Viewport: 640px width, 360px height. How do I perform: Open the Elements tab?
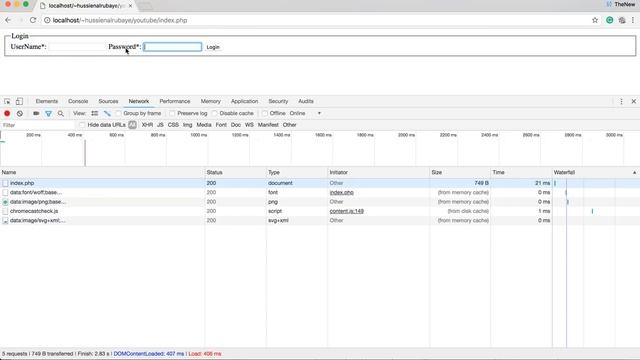coord(47,101)
